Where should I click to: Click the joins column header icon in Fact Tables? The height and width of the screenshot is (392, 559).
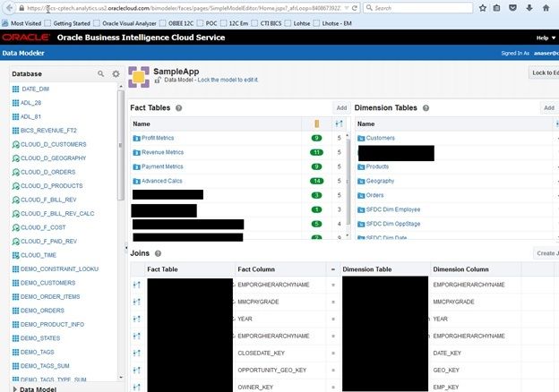click(339, 124)
